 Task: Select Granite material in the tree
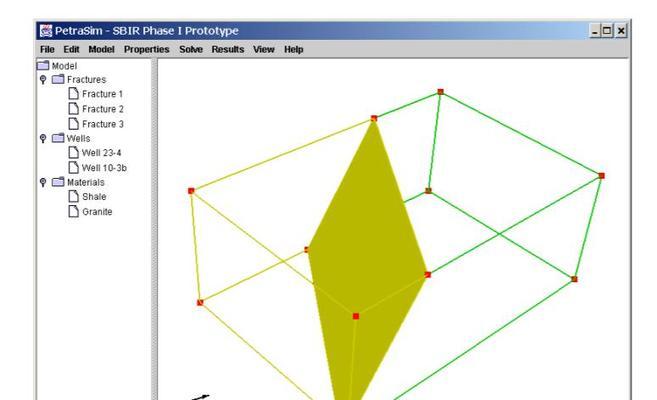click(97, 212)
